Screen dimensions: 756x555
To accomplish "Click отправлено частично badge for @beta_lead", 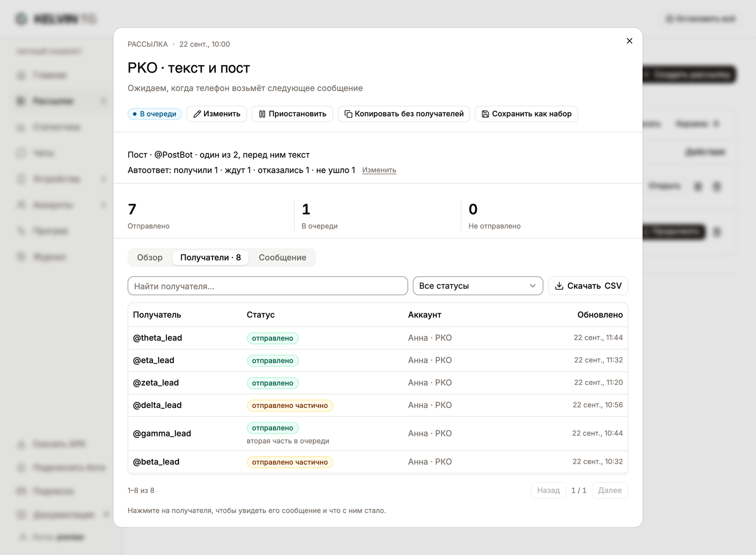I will 290,462.
